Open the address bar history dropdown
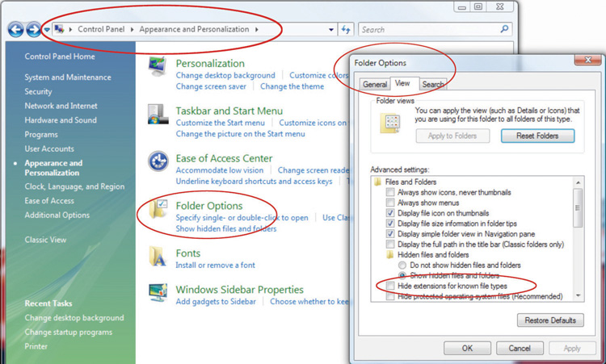This screenshot has width=606, height=364. click(331, 30)
